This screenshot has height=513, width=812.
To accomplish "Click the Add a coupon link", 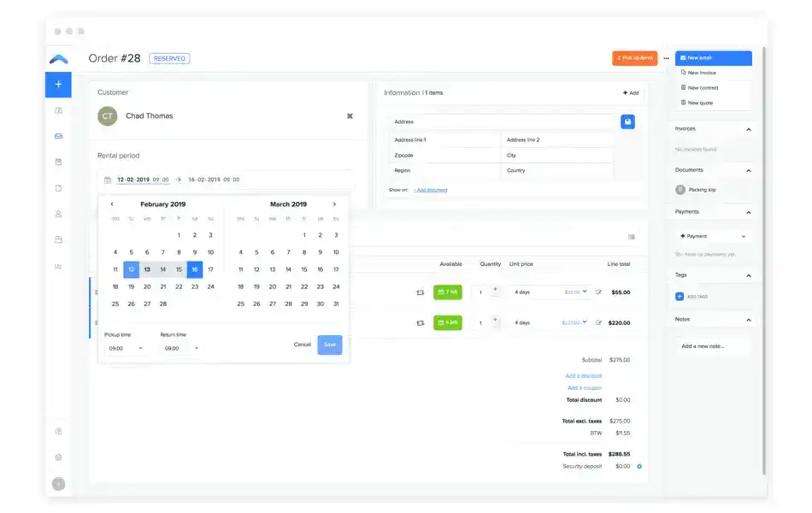I will (585, 387).
